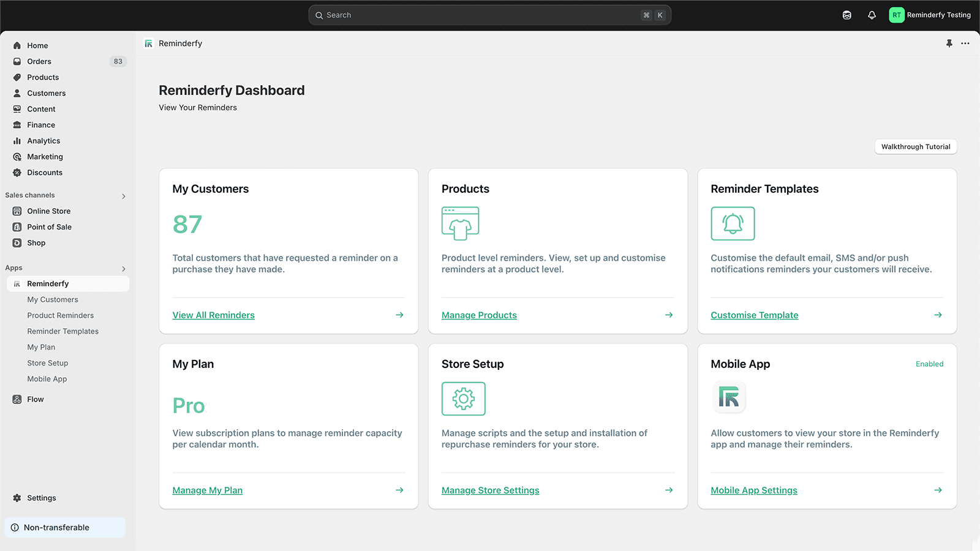
Task: Click the arrow beside View All Reminders
Action: tap(399, 315)
